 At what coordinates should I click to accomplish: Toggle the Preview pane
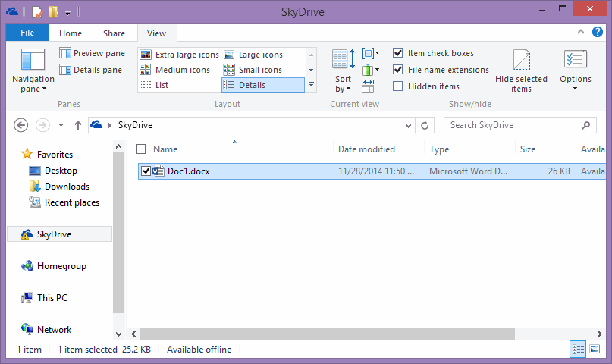point(92,53)
